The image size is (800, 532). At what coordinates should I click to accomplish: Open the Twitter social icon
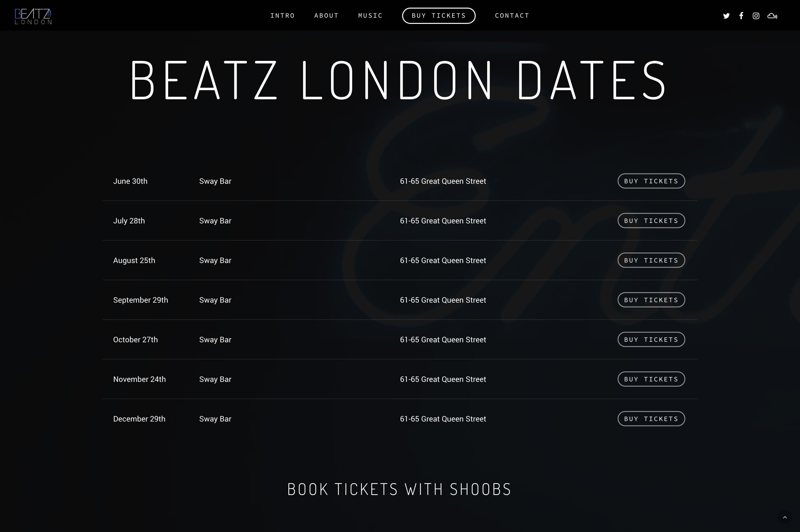click(726, 16)
